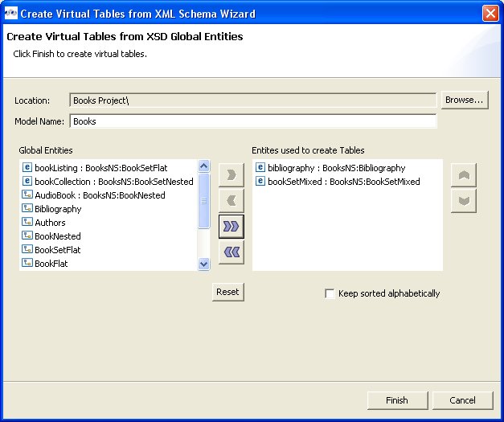Viewport: 504px width, 422px height.
Task: Select bibliography : BooksNS:Bibliography in tables list
Action: pyautogui.click(x=336, y=168)
